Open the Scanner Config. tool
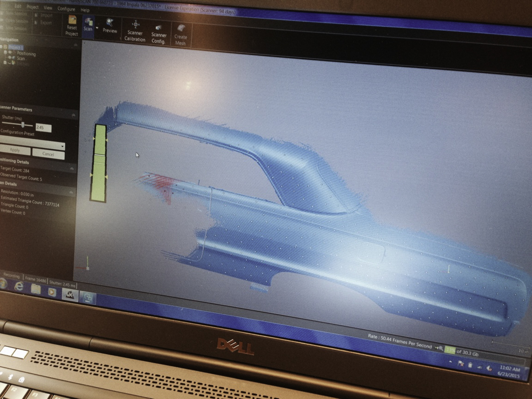Viewport: 532px width, 399px height. [158, 34]
